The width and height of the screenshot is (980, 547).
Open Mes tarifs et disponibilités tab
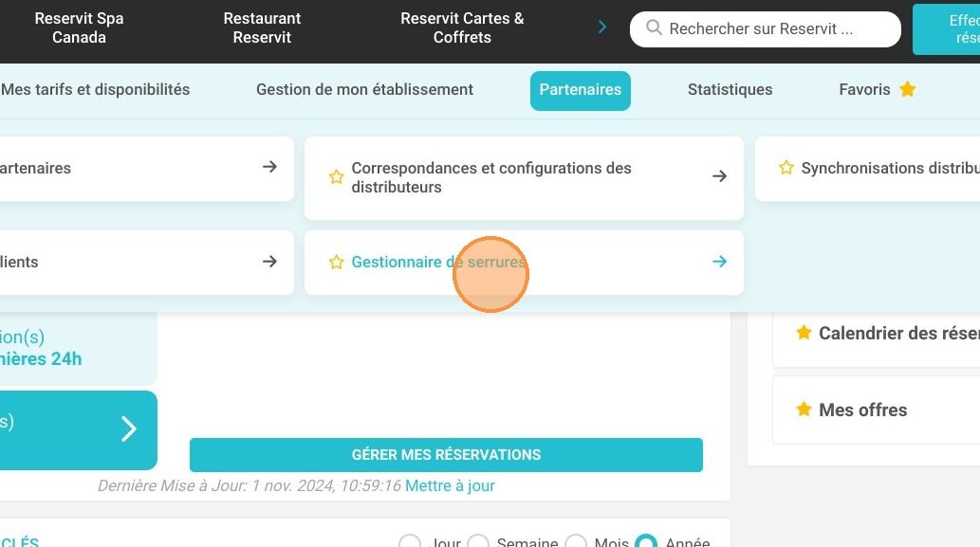pyautogui.click(x=95, y=89)
